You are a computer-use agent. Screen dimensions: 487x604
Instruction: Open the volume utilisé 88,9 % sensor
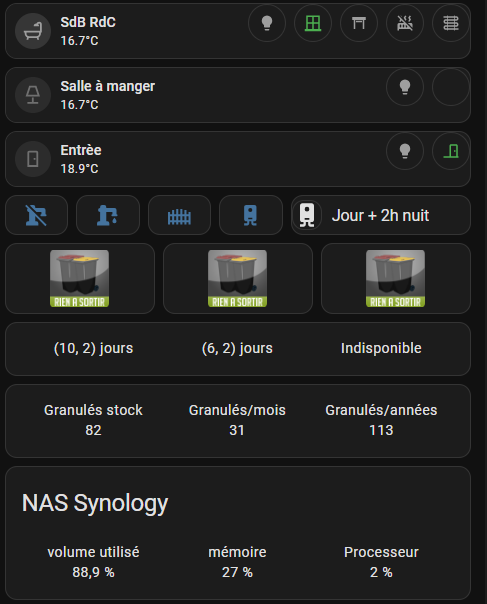pyautogui.click(x=93, y=562)
